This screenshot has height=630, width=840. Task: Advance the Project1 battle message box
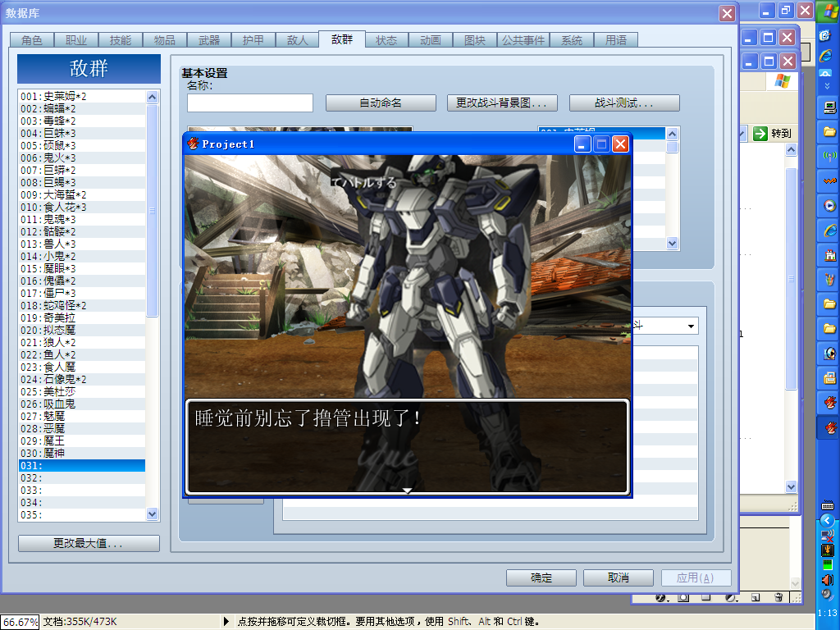[407, 446]
